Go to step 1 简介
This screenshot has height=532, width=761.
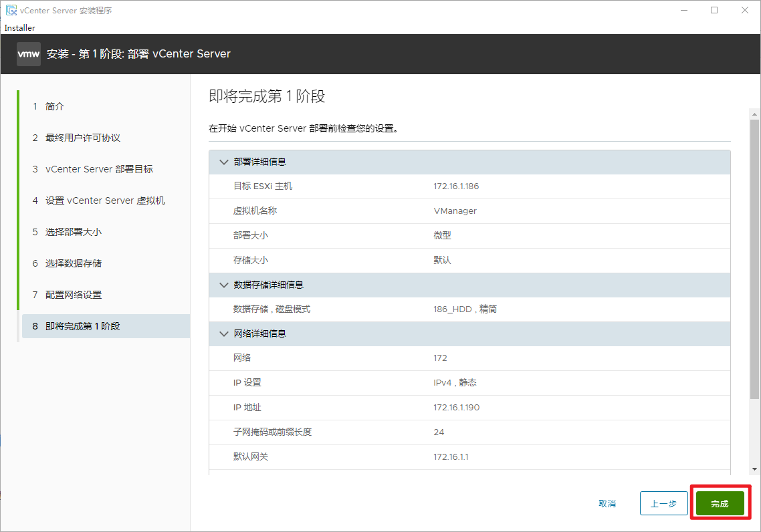point(55,106)
